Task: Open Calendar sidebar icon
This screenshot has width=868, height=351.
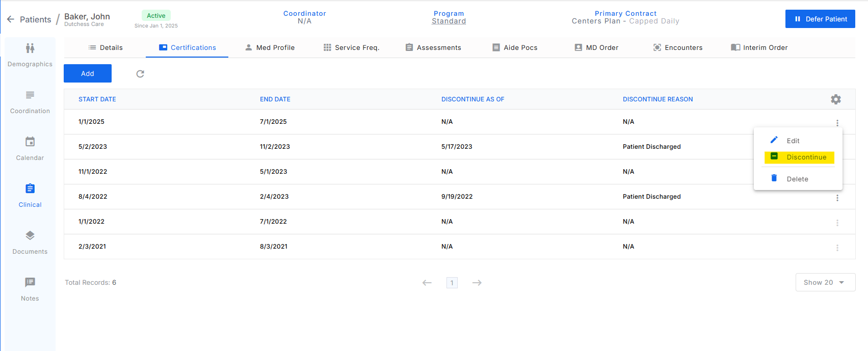Action: (30, 142)
